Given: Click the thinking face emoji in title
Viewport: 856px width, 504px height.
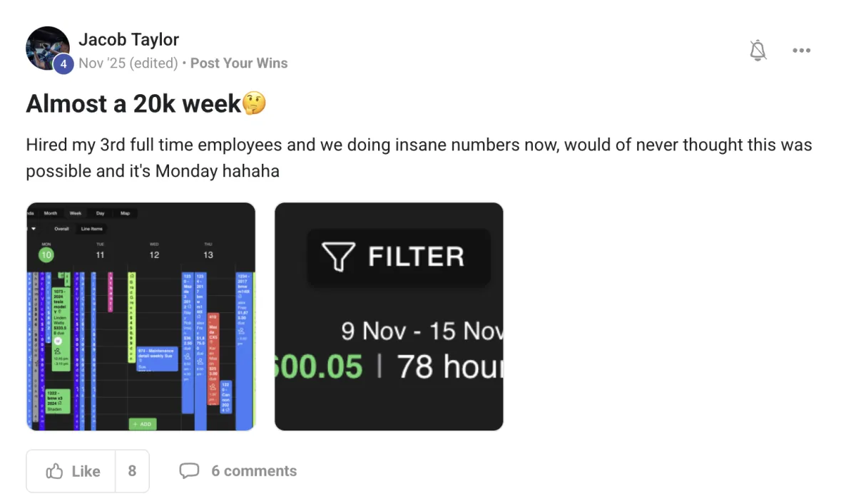Looking at the screenshot, I should coord(255,104).
